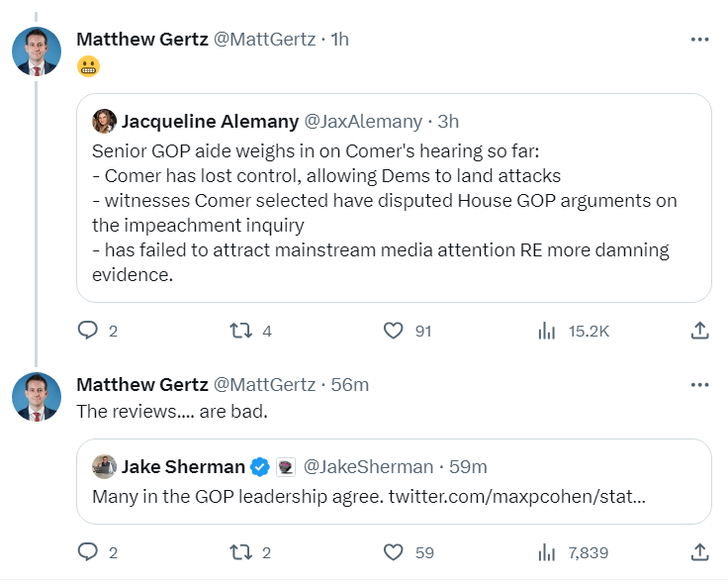This screenshot has width=728, height=584.
Task: View analytics for the 7,839 views tweet
Action: pyautogui.click(x=546, y=552)
